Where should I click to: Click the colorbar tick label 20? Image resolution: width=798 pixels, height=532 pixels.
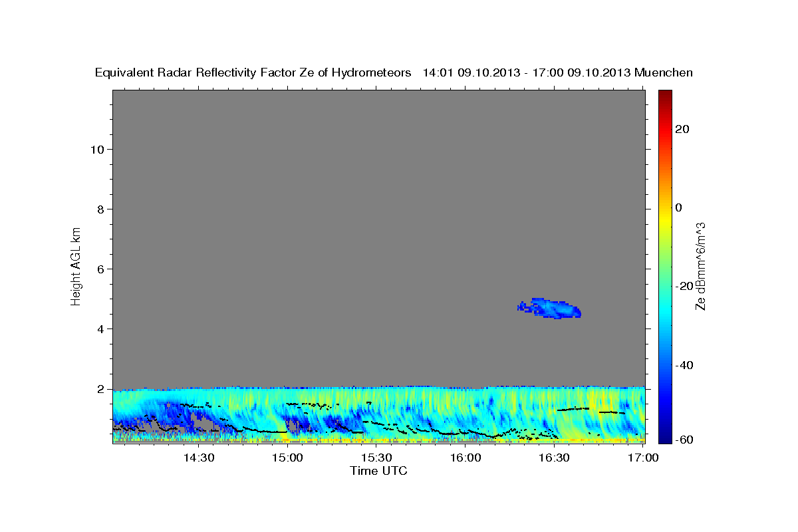tap(683, 129)
